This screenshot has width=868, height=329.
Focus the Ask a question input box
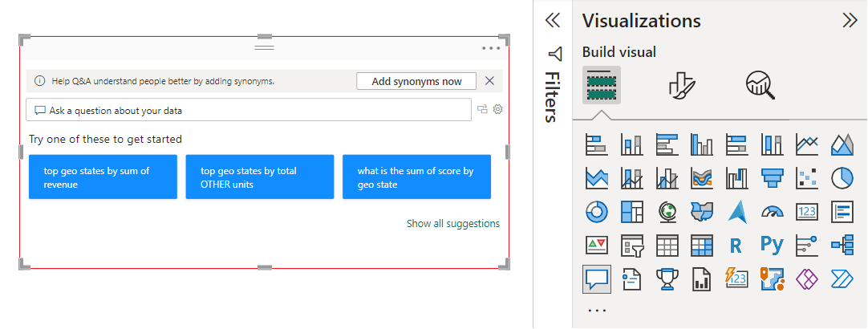coord(249,110)
